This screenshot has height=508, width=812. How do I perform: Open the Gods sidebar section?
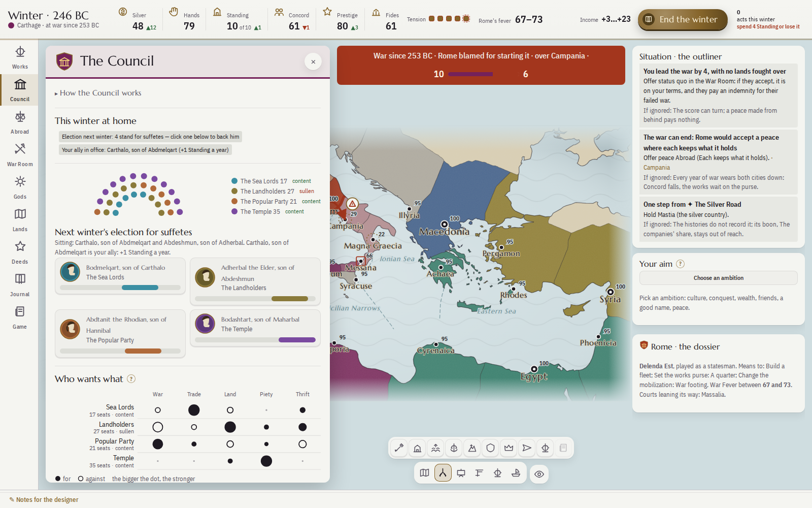(20, 187)
